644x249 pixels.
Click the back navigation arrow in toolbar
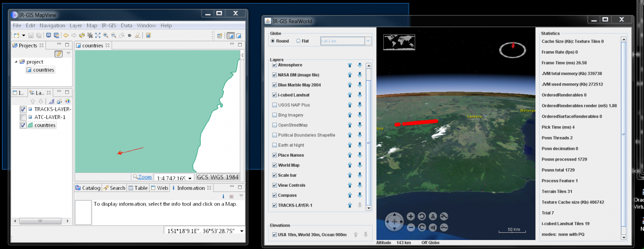tap(66, 36)
